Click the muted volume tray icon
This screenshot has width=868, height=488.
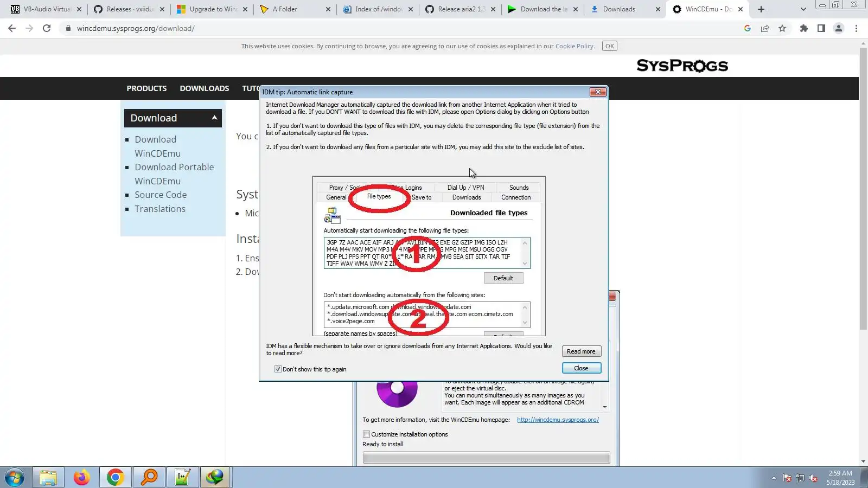tap(813, 478)
